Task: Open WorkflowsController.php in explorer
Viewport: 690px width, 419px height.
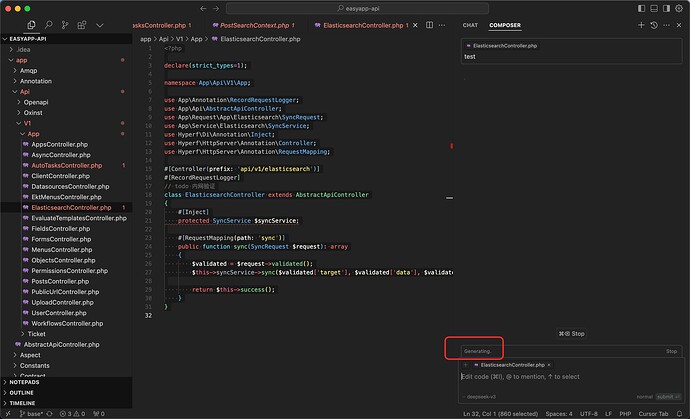Action: pyautogui.click(x=66, y=323)
